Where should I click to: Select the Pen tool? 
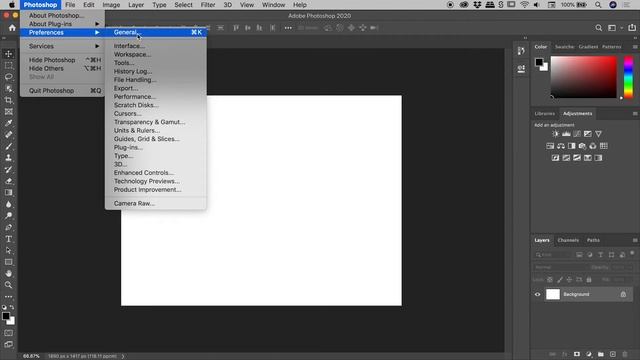pos(9,227)
